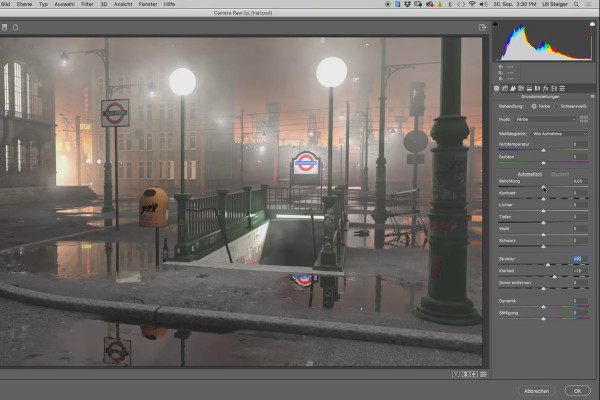Select the Farbe treatment radio button
The image size is (600, 400).
pyautogui.click(x=534, y=106)
